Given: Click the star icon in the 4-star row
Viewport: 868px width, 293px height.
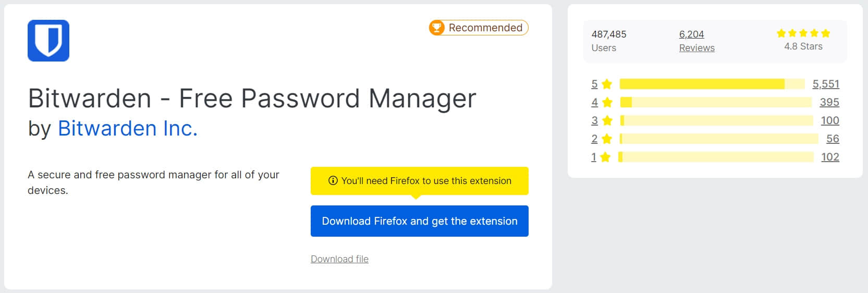Looking at the screenshot, I should click(x=607, y=102).
